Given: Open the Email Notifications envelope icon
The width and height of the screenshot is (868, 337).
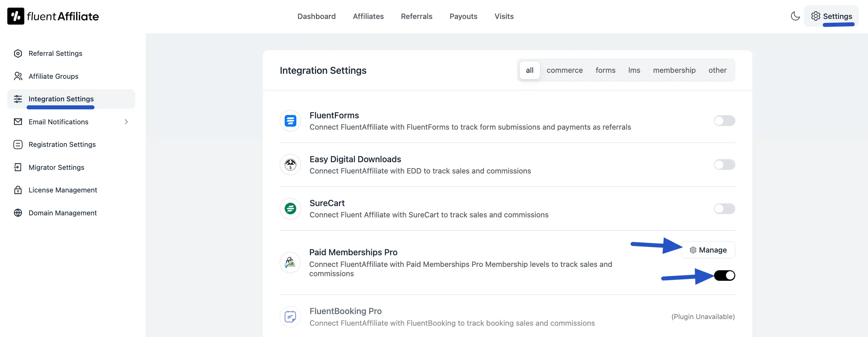Looking at the screenshot, I should coord(18,122).
